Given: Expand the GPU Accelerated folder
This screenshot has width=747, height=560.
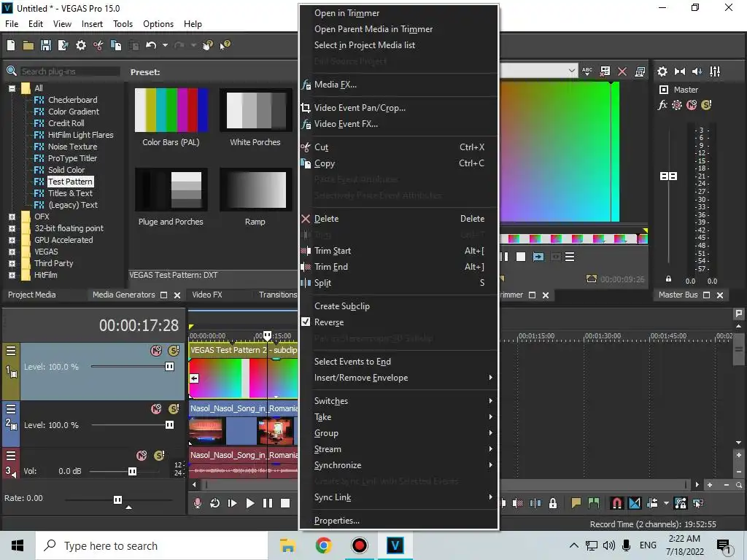Looking at the screenshot, I should tap(12, 240).
